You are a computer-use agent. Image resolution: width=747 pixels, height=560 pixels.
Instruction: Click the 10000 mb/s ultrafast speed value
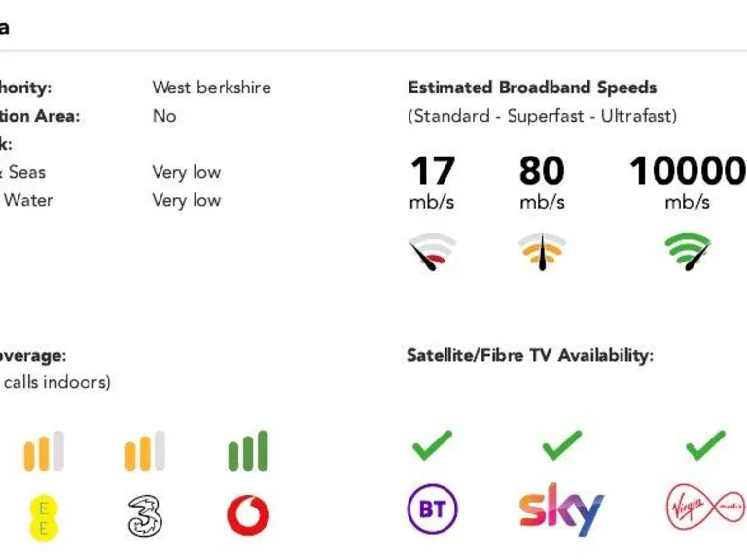[x=688, y=183]
